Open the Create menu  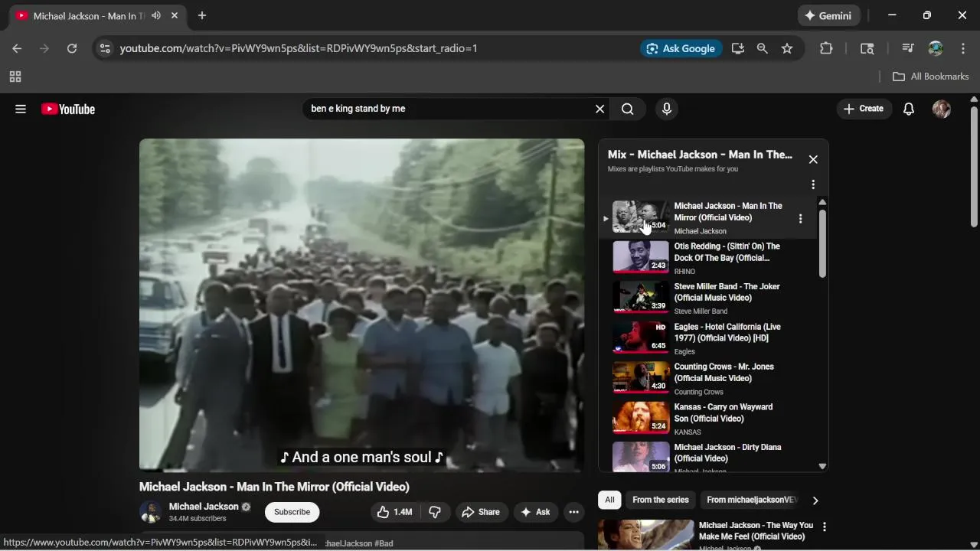point(864,109)
